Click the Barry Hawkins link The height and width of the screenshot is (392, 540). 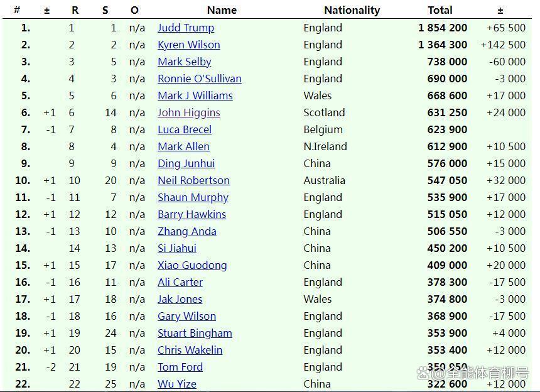[192, 214]
